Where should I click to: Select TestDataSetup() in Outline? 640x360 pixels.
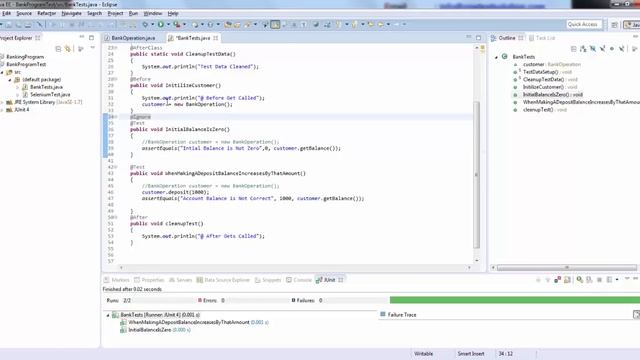coord(547,72)
